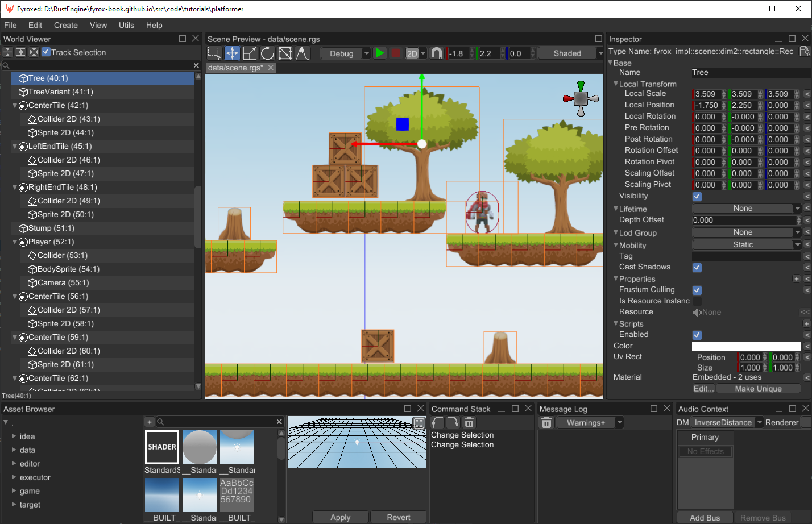This screenshot has height=524, width=812.
Task: Clear the World Viewer search box
Action: coord(196,65)
